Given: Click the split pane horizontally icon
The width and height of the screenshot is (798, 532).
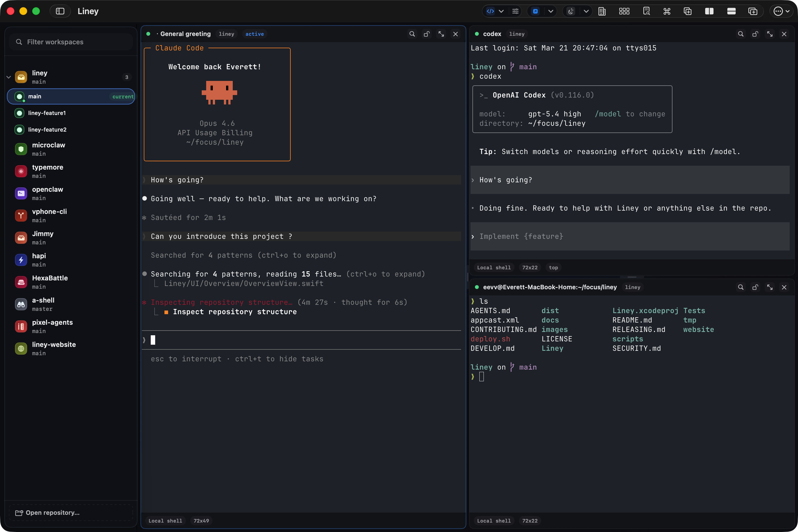Looking at the screenshot, I should [x=731, y=11].
